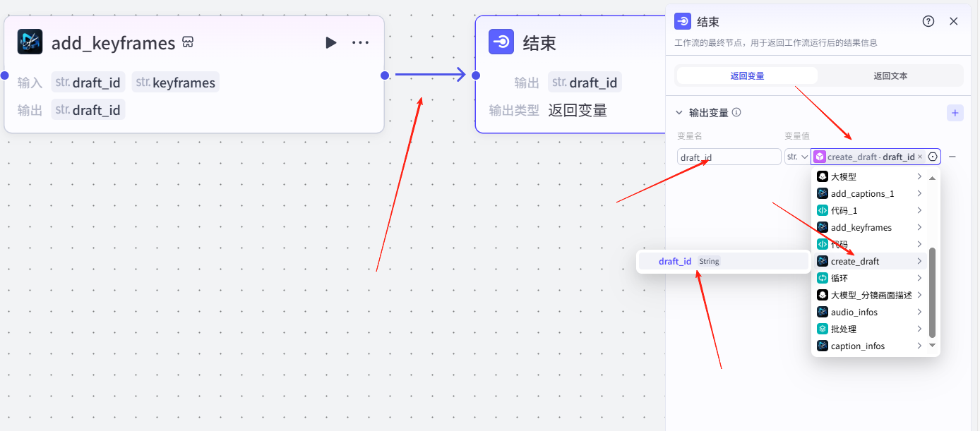The image size is (980, 431).
Task: Clear the create_draft·draft_id reference with its x
Action: pos(920,157)
